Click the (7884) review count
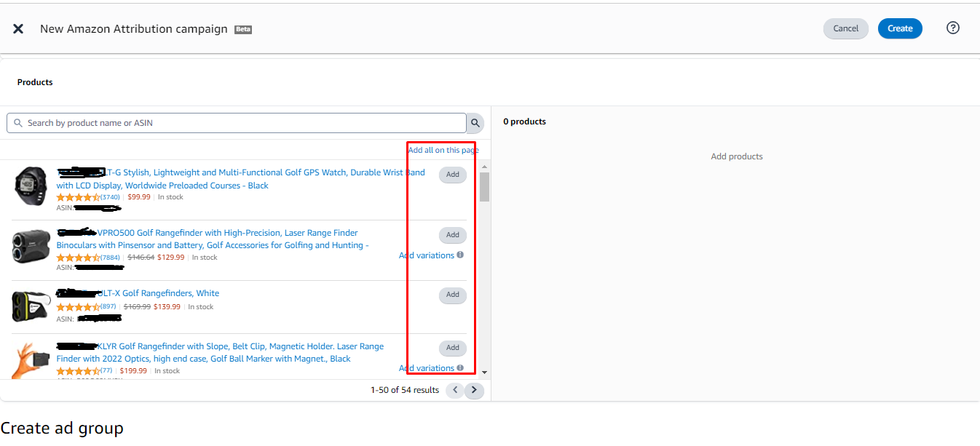 tap(110, 257)
